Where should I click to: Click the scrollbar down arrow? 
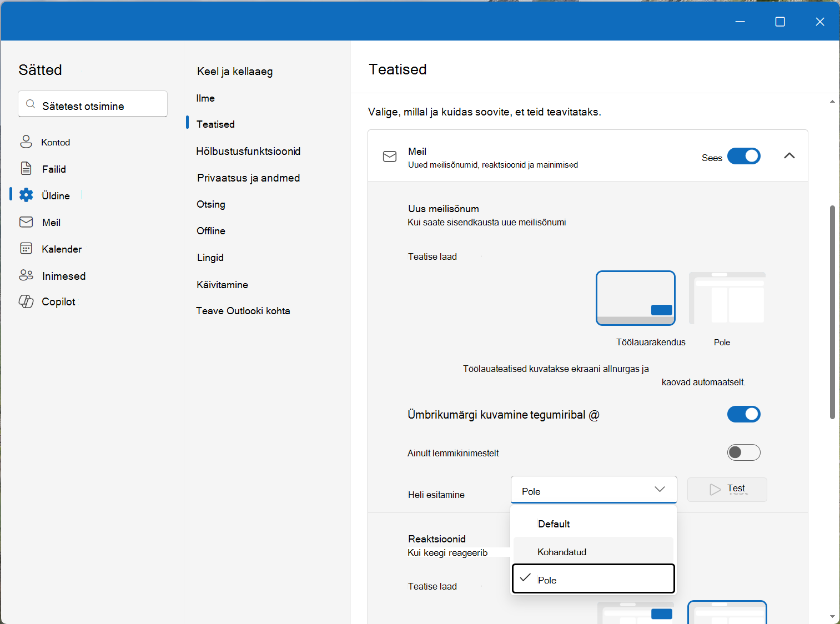[832, 616]
